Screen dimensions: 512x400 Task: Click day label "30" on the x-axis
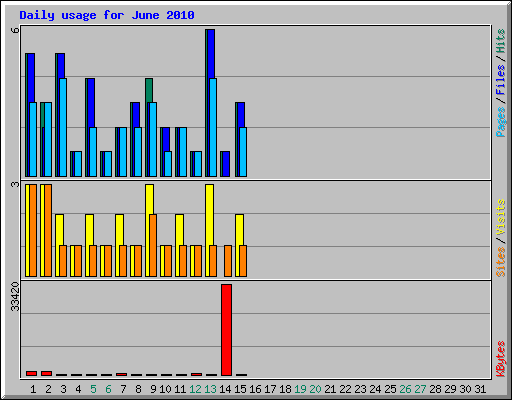[x=465, y=389]
